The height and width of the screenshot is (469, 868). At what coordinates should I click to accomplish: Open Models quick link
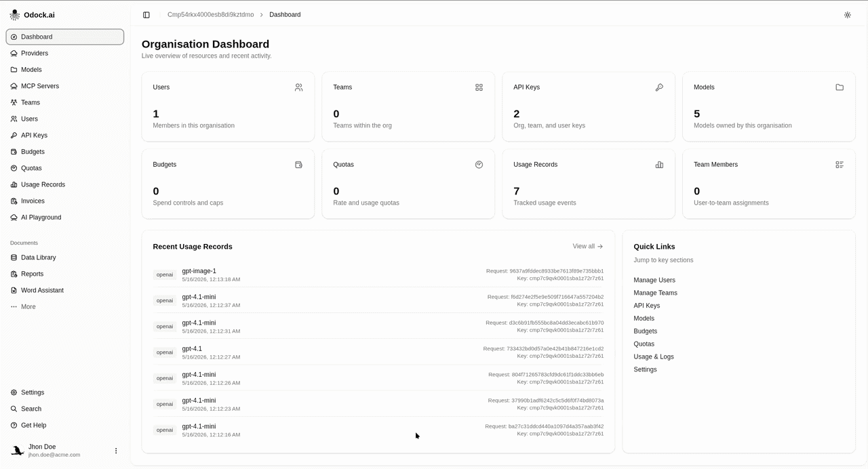[644, 319]
